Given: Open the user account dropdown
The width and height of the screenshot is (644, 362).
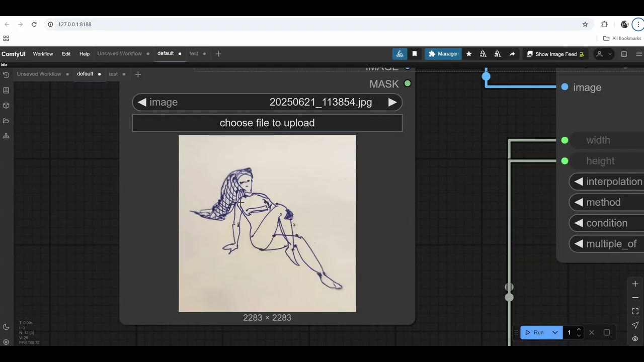Looking at the screenshot, I should pyautogui.click(x=604, y=54).
